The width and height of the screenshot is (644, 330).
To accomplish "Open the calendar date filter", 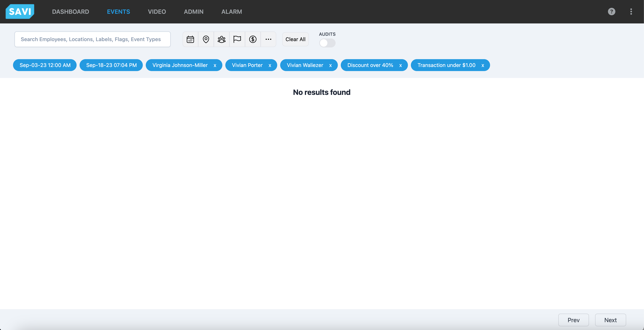I will (x=190, y=39).
